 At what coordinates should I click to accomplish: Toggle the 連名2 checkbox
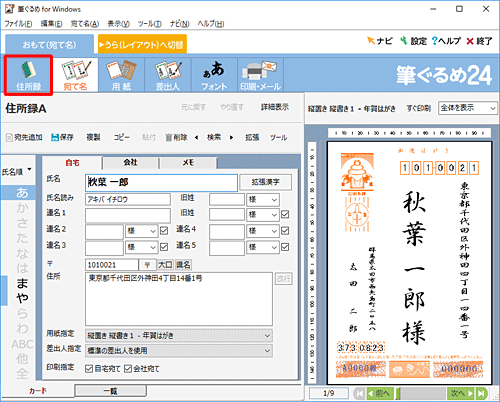pos(164,231)
